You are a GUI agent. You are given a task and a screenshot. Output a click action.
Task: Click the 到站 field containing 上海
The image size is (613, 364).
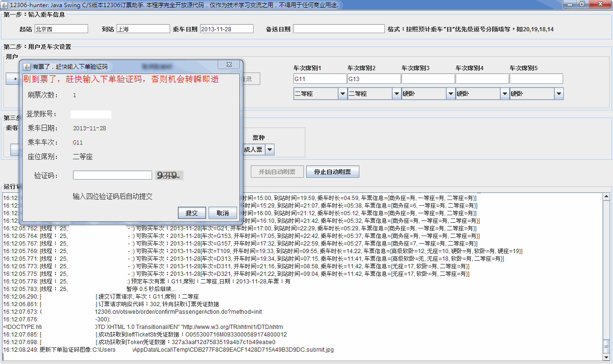(x=143, y=29)
